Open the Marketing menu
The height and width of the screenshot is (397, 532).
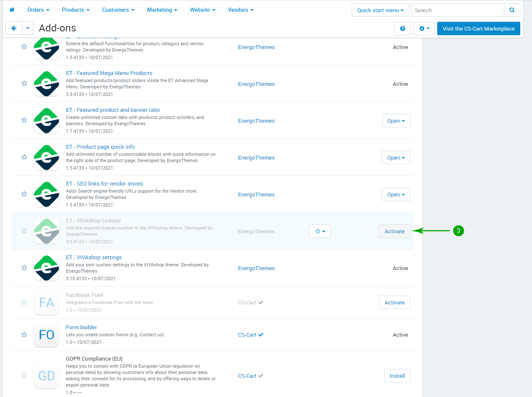click(x=162, y=10)
